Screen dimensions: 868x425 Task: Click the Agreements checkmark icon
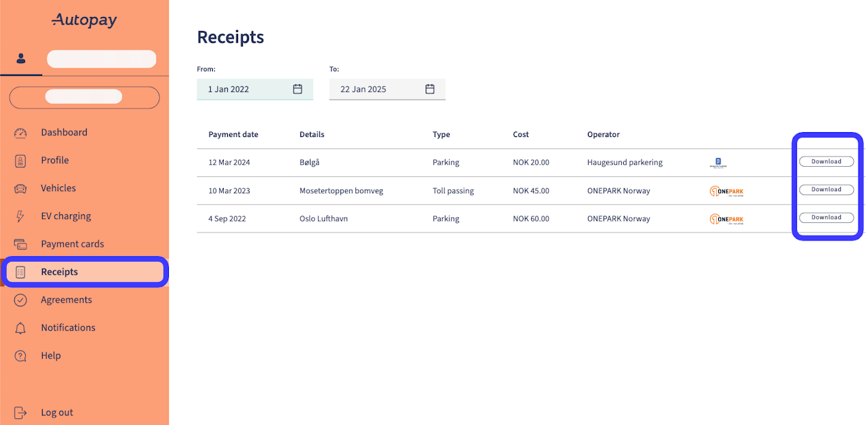(20, 300)
